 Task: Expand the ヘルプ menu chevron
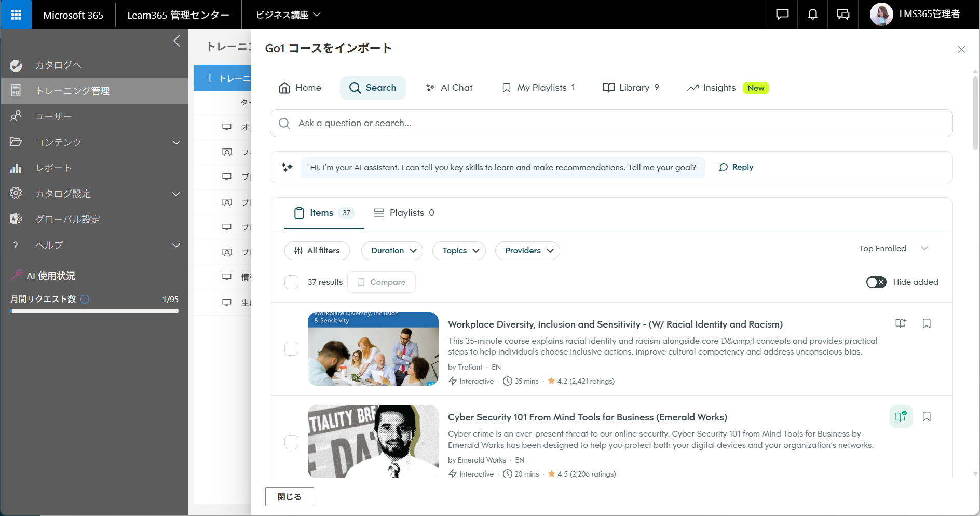point(176,245)
